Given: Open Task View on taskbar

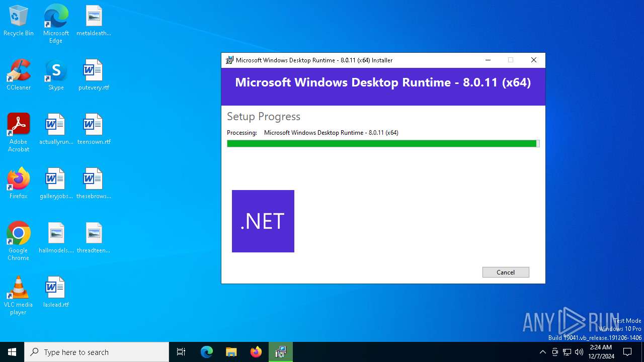Looking at the screenshot, I should coord(181,352).
